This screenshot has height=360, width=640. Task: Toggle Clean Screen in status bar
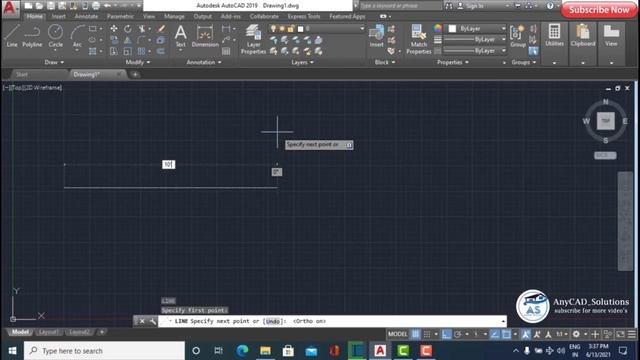click(x=620, y=334)
